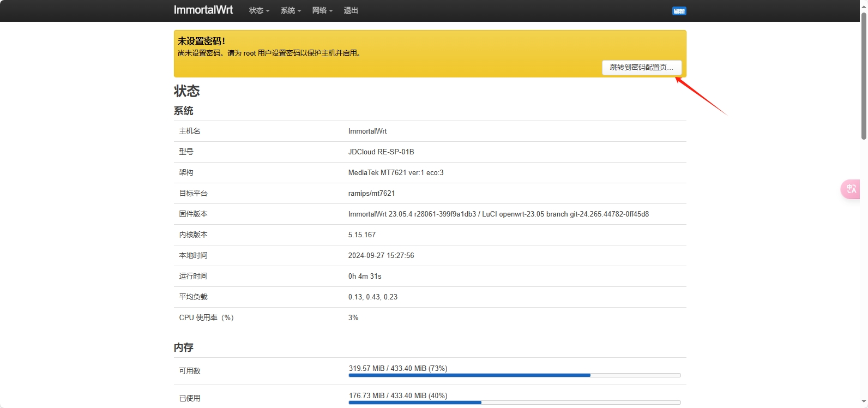Screen dimensions: 868x408
Task: Click the 未设置密码! warning heading
Action: pyautogui.click(x=202, y=41)
